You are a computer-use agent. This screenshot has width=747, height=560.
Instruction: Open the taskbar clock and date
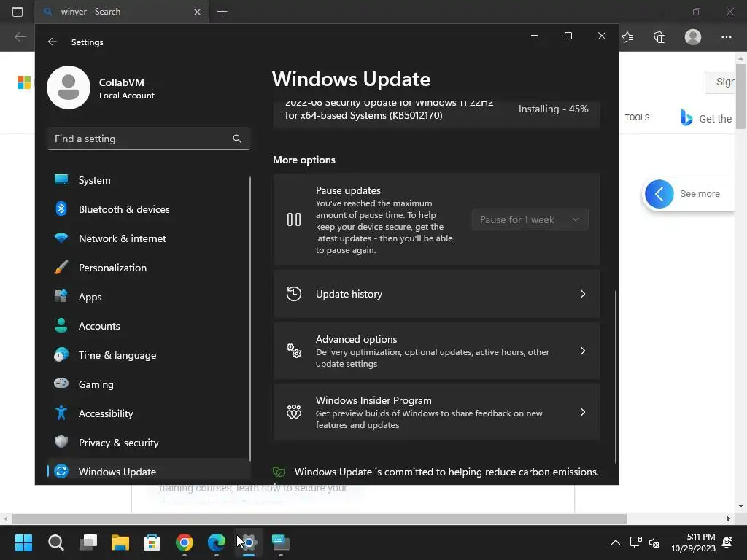[693, 542]
